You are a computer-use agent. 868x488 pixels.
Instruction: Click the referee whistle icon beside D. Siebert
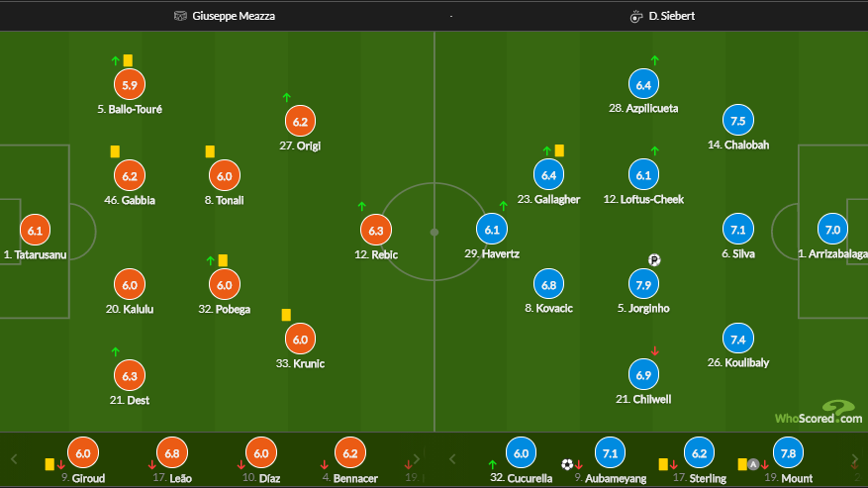point(636,17)
